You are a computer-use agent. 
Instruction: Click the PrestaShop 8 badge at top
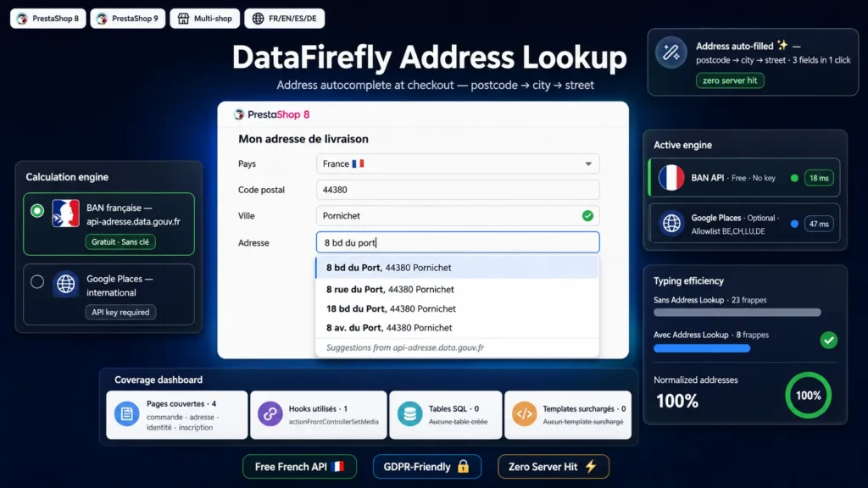(48, 19)
